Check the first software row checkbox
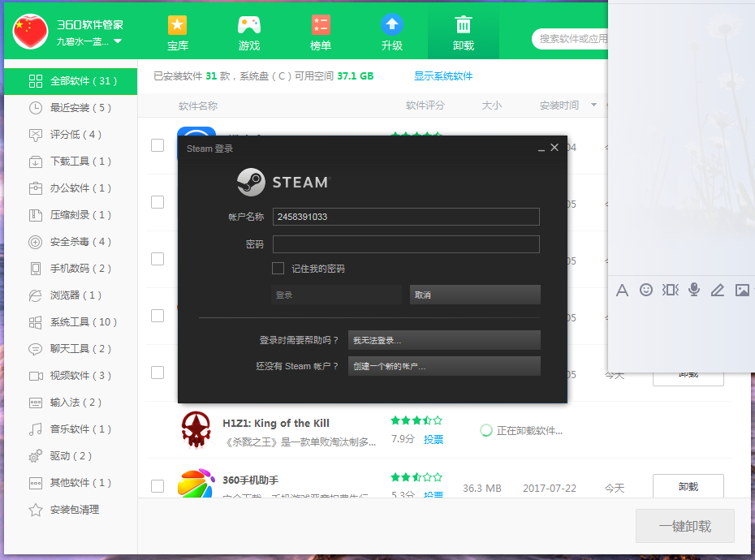The height and width of the screenshot is (560, 755). (157, 145)
